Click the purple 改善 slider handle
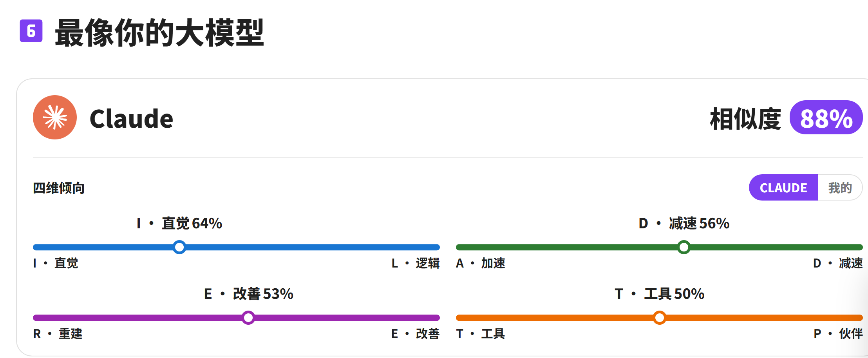Viewport: 868px width, 358px height. tap(248, 318)
